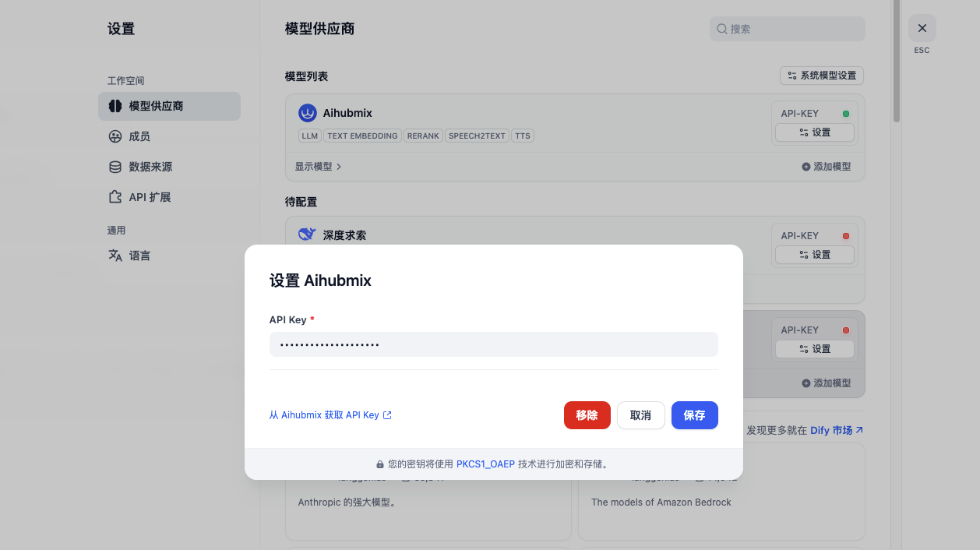Click the 数据来源 database icon

(x=115, y=167)
